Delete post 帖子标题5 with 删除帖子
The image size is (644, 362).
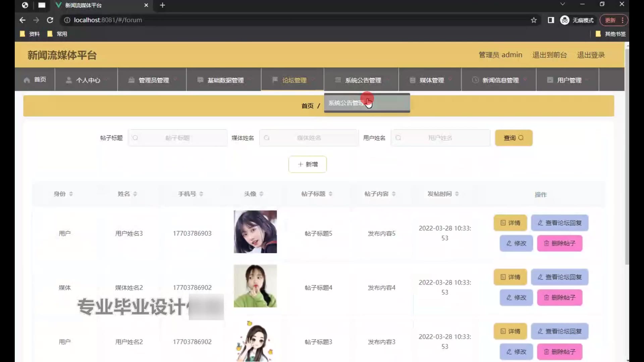point(559,243)
